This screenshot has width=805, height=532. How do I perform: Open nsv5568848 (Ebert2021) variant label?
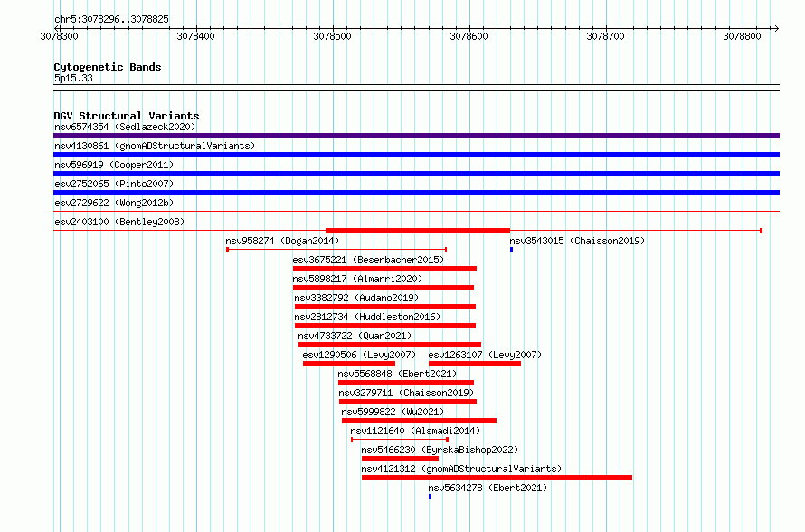point(397,374)
